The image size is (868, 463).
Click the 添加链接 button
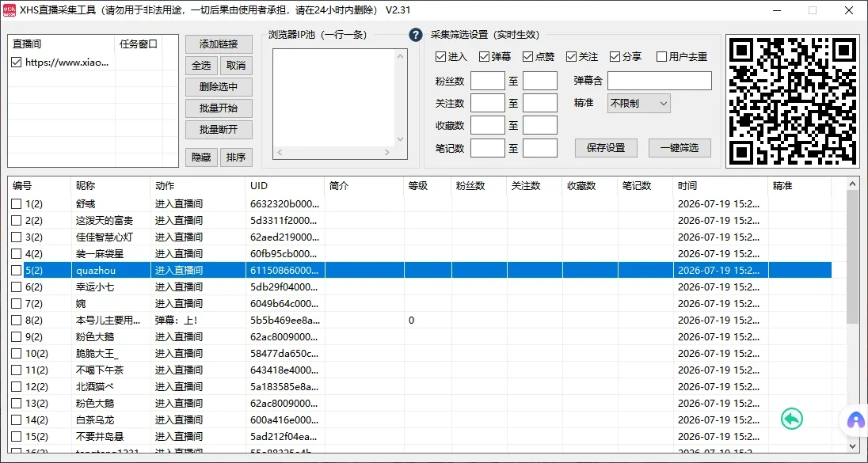click(219, 44)
